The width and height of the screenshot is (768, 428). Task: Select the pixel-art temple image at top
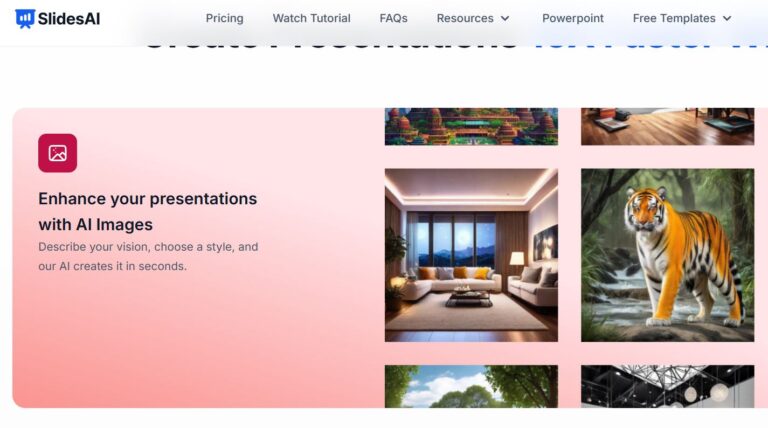pyautogui.click(x=471, y=127)
